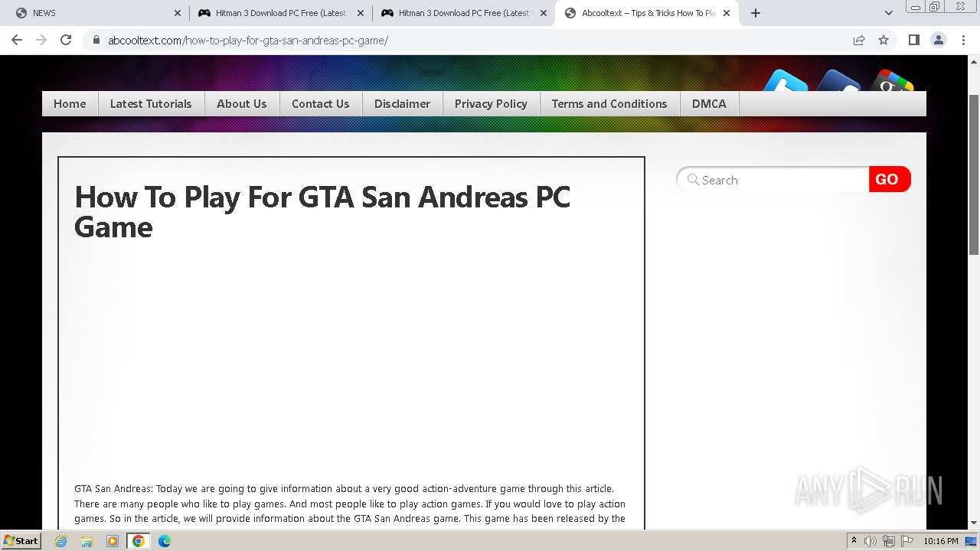Image resolution: width=980 pixels, height=551 pixels.
Task: Open Home in site navigation
Action: click(70, 104)
